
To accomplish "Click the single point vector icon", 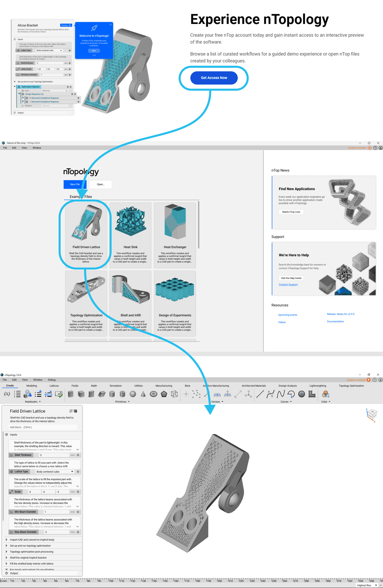I will point(186,394).
